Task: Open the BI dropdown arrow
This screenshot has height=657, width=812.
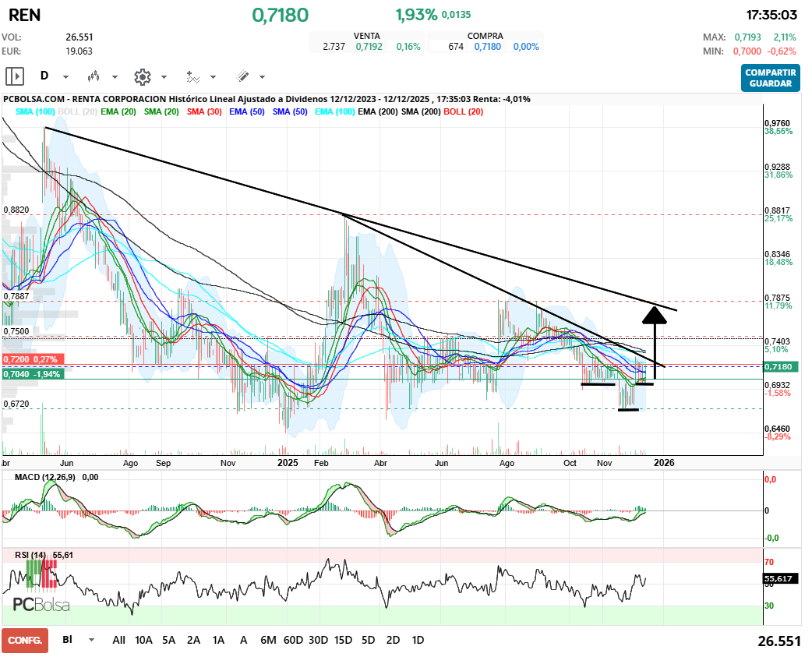Action: click(x=92, y=640)
